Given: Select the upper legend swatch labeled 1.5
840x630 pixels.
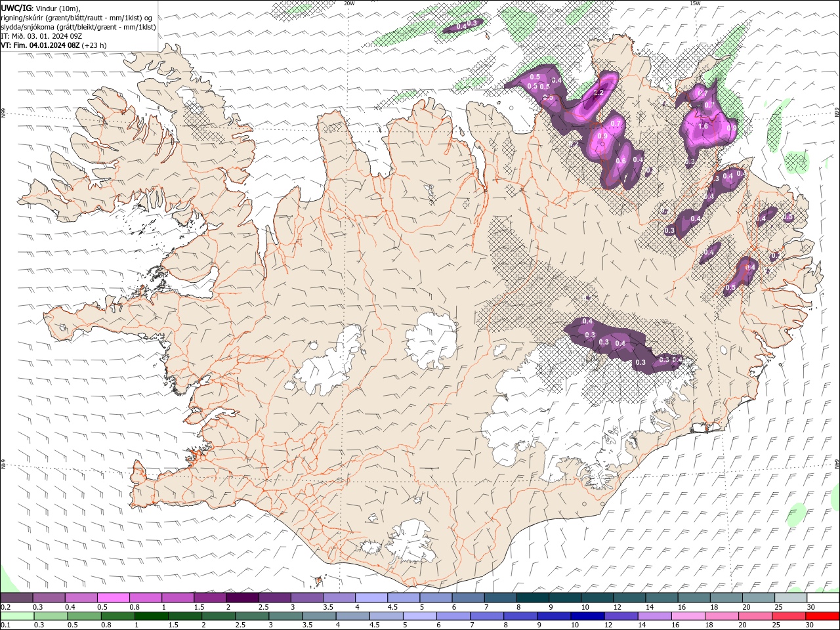Looking at the screenshot, I should [x=210, y=598].
